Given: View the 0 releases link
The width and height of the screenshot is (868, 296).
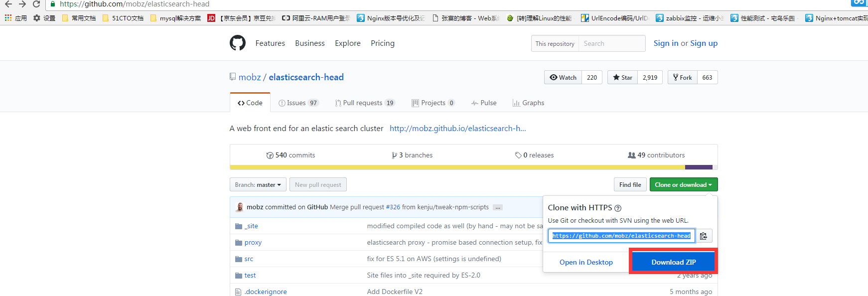Looking at the screenshot, I should [x=534, y=155].
